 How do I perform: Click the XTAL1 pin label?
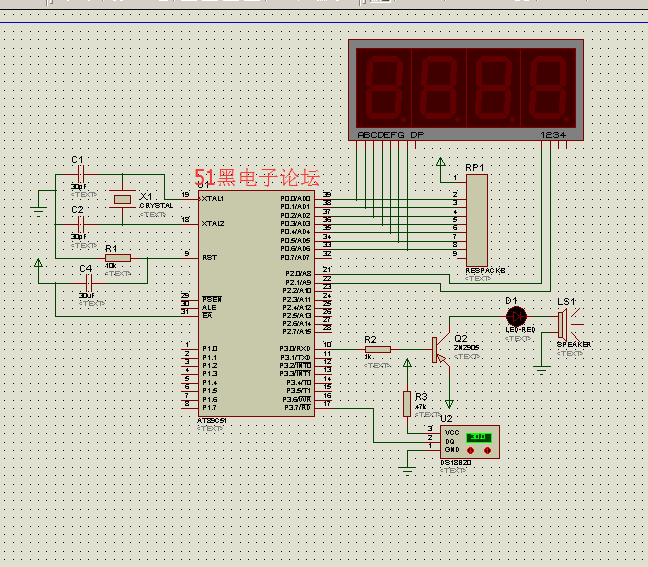pyautogui.click(x=213, y=199)
